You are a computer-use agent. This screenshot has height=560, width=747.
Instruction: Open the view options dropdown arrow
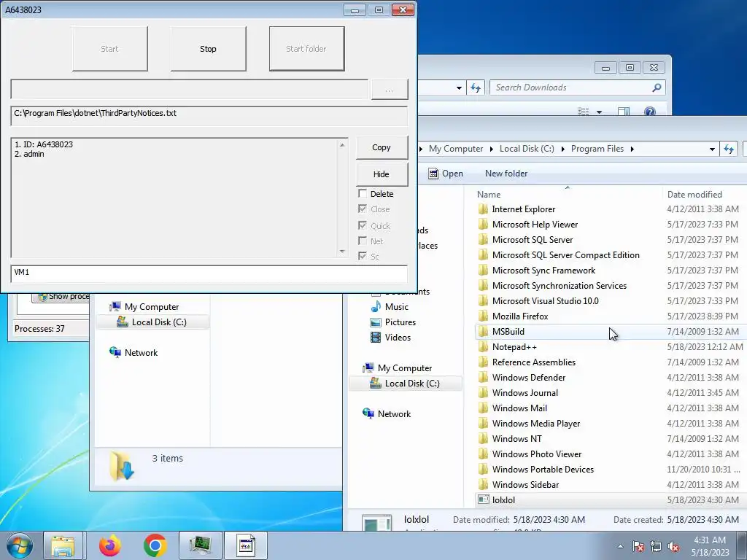pyautogui.click(x=600, y=112)
